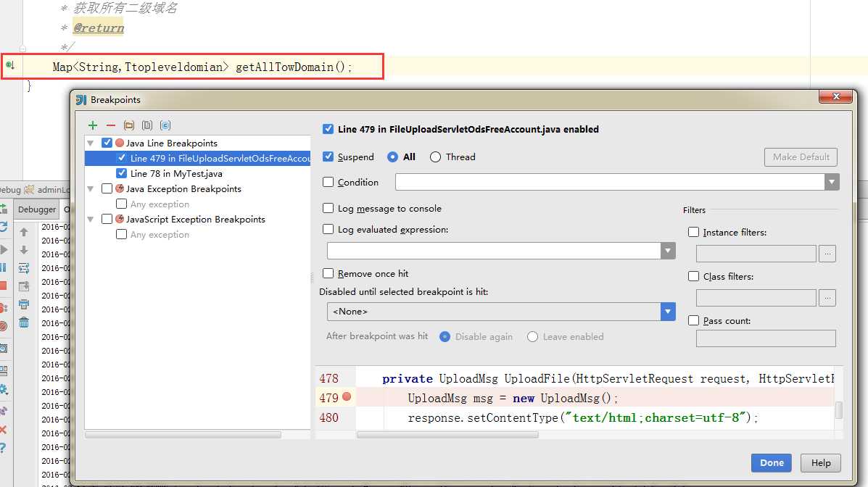Check Remove once hit
This screenshot has height=487, width=868.
tap(328, 273)
